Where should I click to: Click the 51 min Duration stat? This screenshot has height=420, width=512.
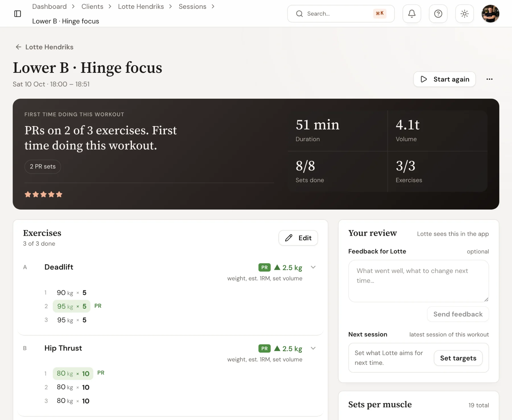(337, 131)
